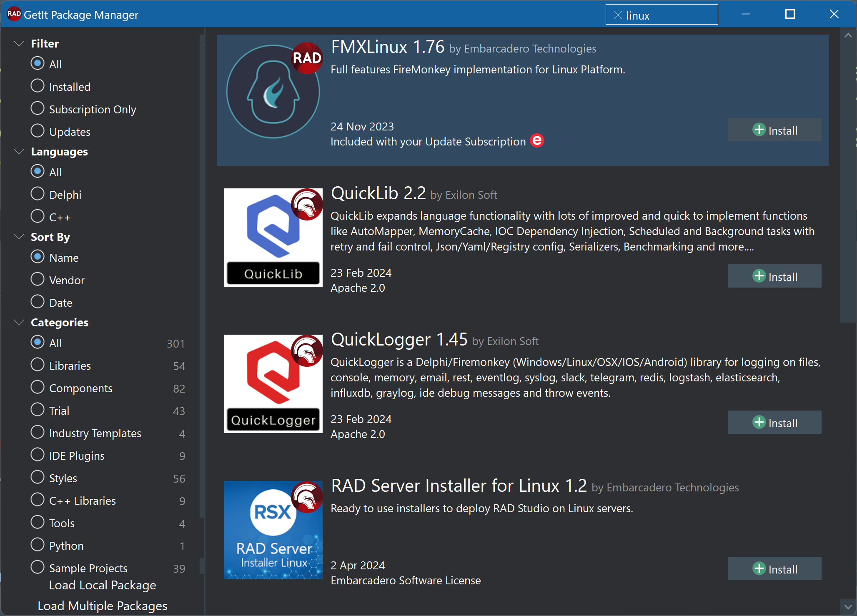Select All languages radio button

38,171
